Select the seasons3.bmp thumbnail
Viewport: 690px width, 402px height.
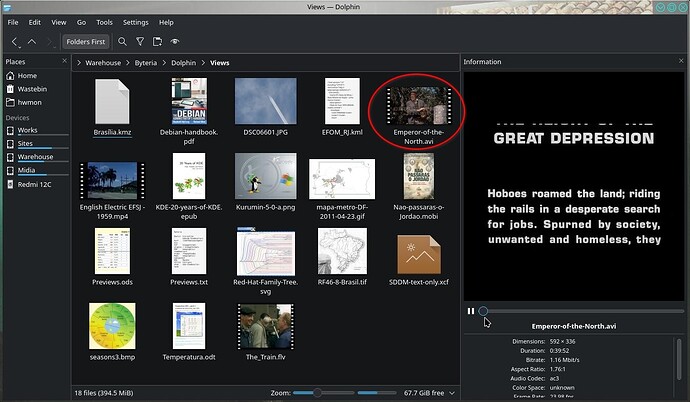coord(112,326)
